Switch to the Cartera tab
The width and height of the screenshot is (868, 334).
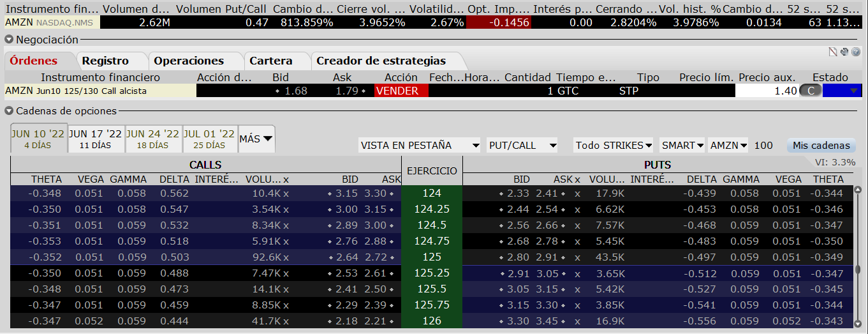click(x=271, y=61)
